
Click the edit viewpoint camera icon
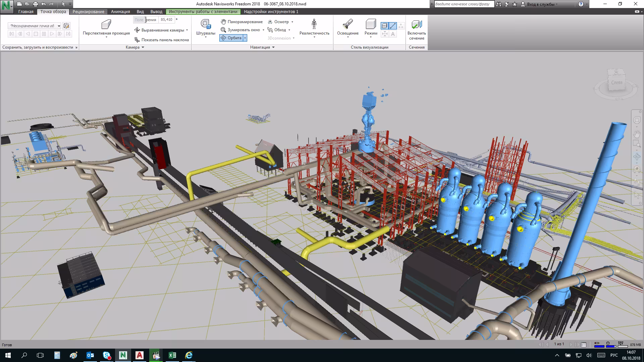(x=66, y=26)
